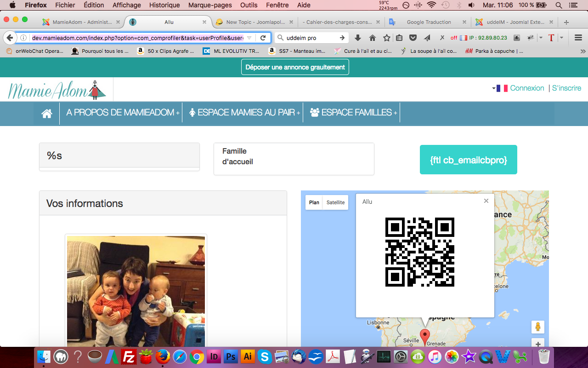Close the Allu map info window
588x368 pixels.
[x=486, y=201]
